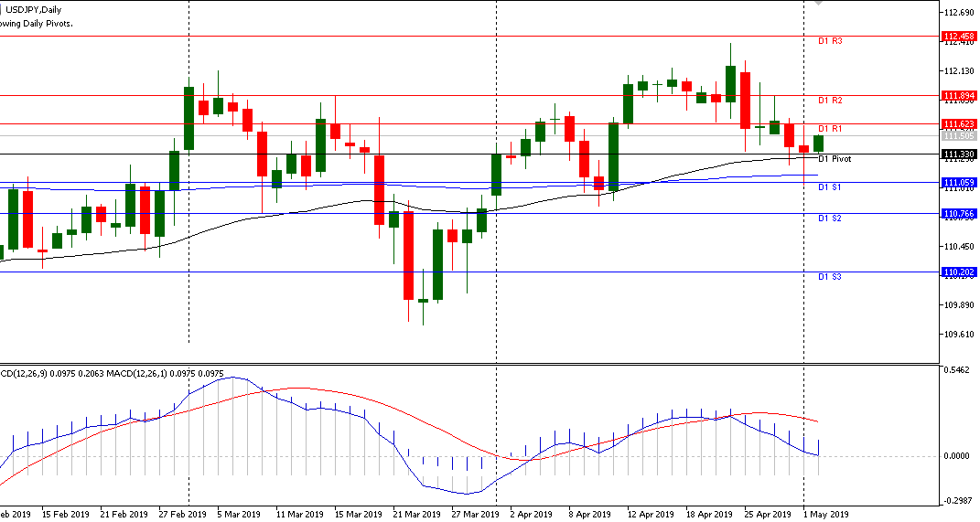Click the red 111.894 price tag
Screen dimensions: 980x522
pos(959,95)
